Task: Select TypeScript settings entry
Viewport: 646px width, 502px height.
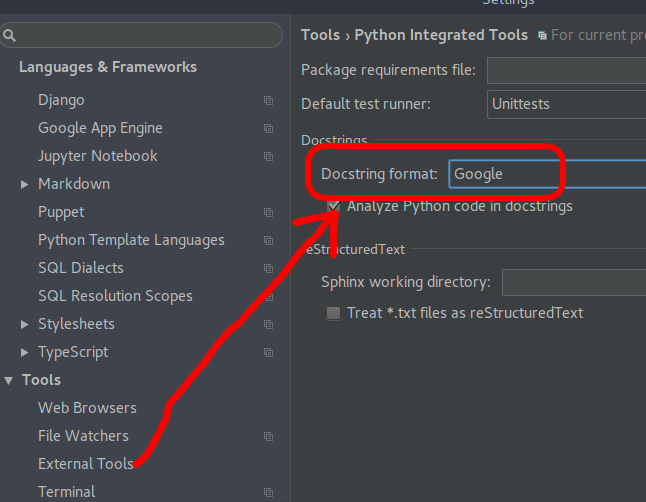Action: [73, 352]
